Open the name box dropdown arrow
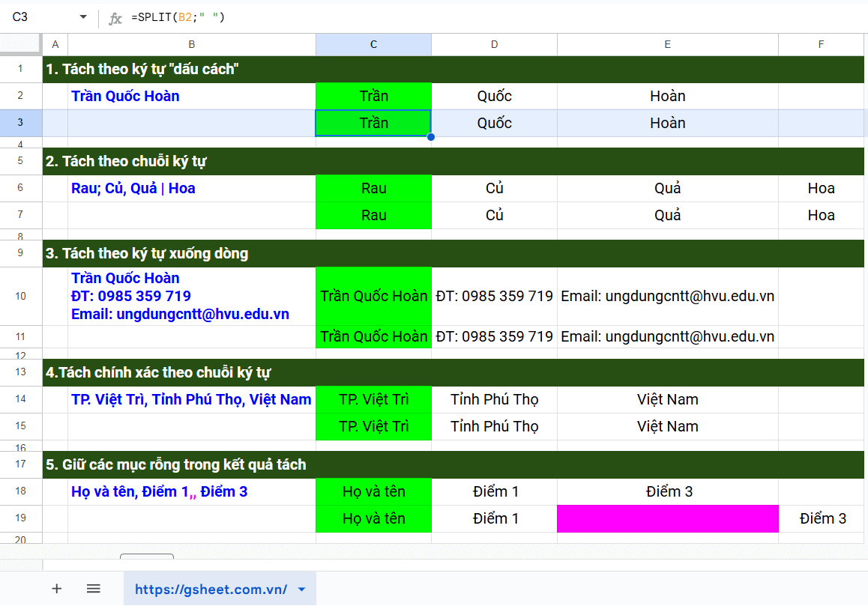The width and height of the screenshot is (868, 606). coord(82,16)
